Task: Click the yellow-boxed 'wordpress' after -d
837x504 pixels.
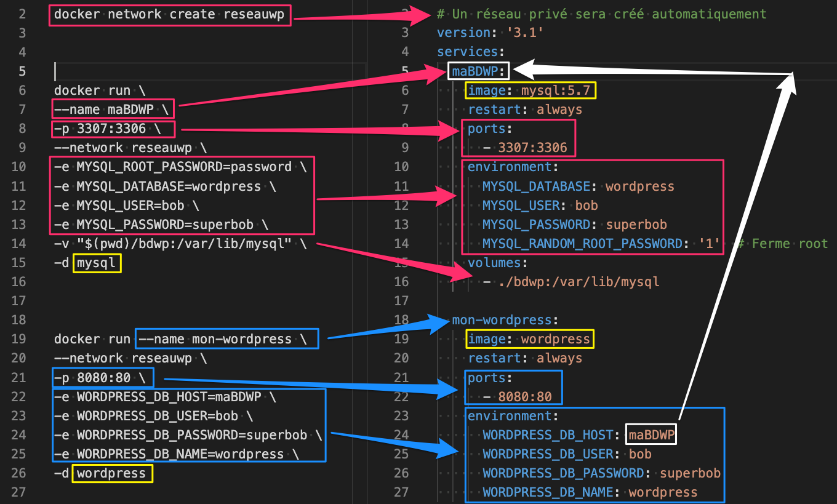Action: click(x=111, y=473)
